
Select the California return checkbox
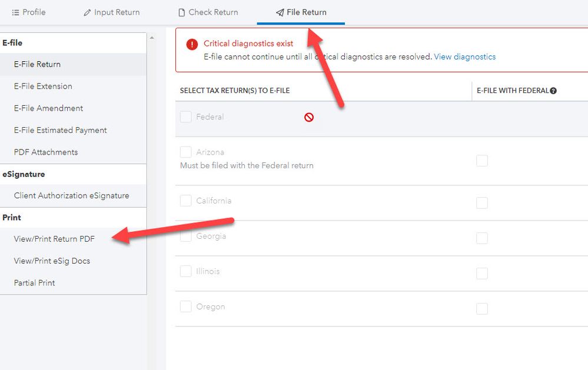tap(186, 201)
